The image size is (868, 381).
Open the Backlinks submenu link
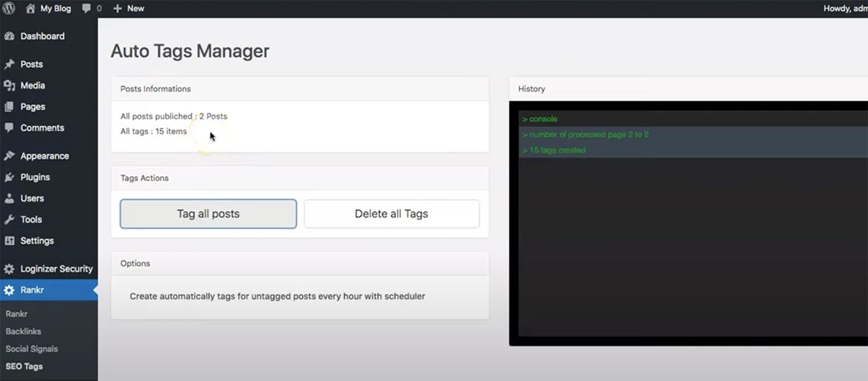click(x=23, y=331)
